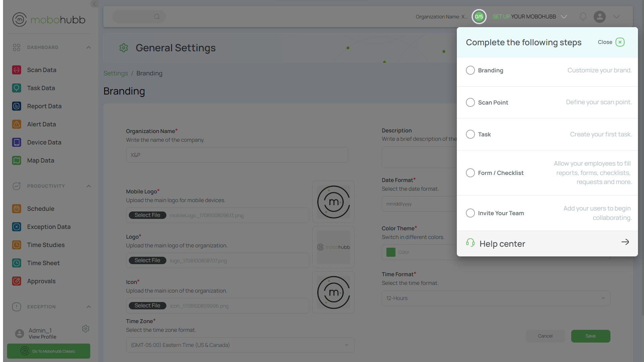Viewport: 644px width, 362px height.
Task: Expand the SET UP YOUR MOBOHUBB dropdown
Action: click(564, 16)
